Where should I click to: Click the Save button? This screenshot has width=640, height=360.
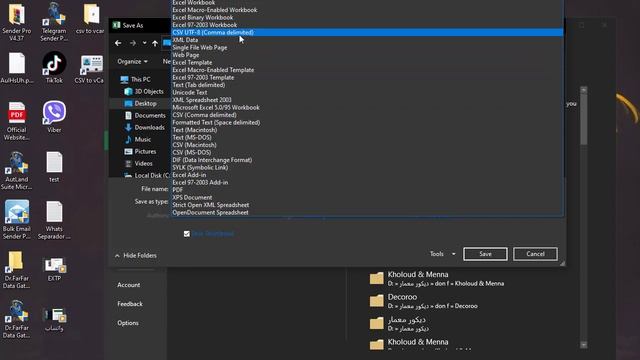point(485,254)
